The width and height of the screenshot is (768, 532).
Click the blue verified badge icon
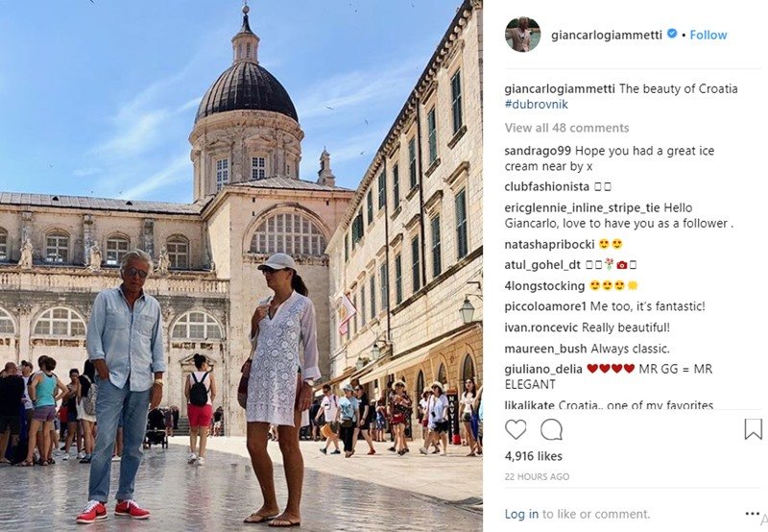[x=673, y=34]
